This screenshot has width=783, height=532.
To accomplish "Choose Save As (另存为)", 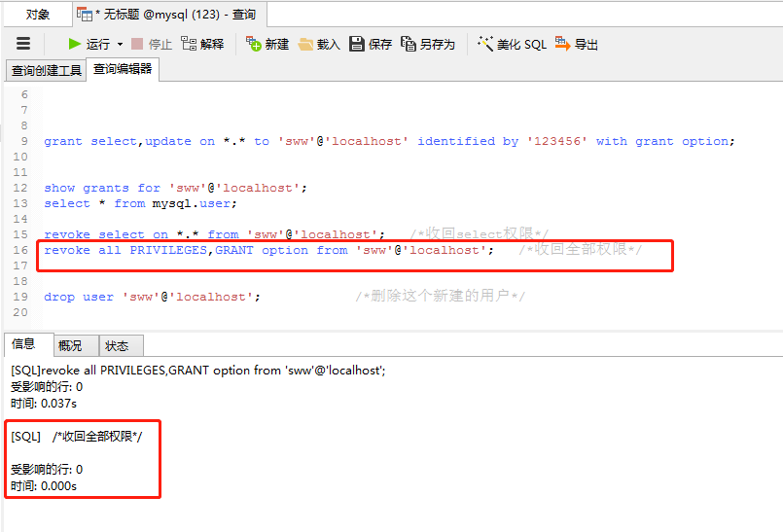I will (x=427, y=44).
